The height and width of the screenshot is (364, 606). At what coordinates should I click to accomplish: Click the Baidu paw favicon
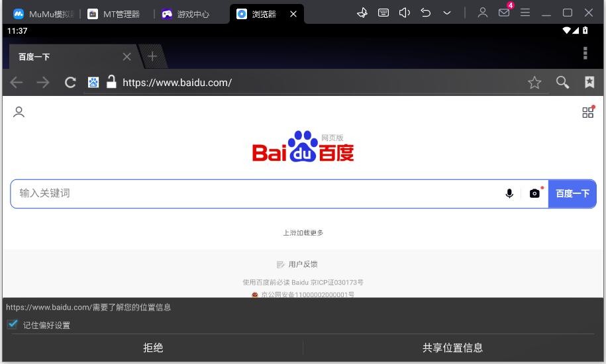tap(93, 82)
